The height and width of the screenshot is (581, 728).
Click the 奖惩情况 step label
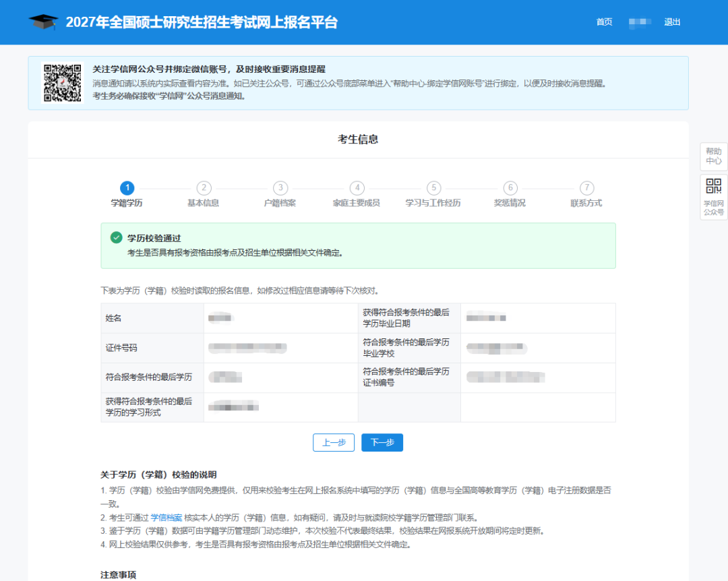pos(510,203)
